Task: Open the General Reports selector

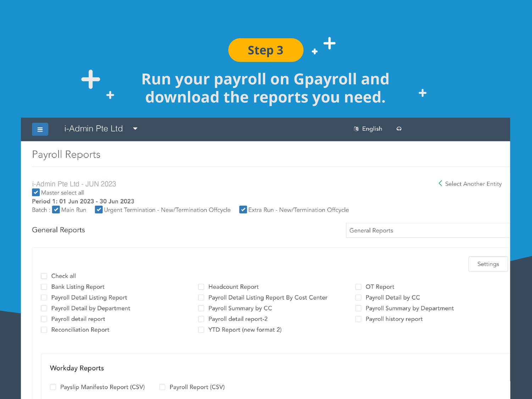Action: pos(427,230)
